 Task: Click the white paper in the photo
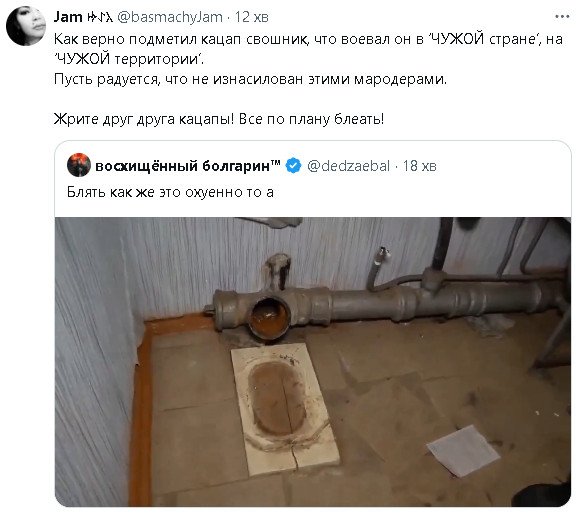tap(463, 451)
